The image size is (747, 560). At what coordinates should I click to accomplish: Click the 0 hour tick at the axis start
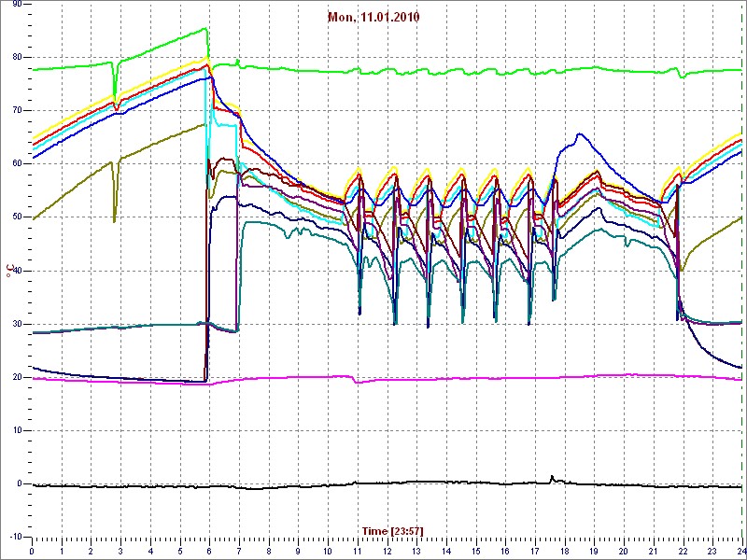[x=33, y=552]
